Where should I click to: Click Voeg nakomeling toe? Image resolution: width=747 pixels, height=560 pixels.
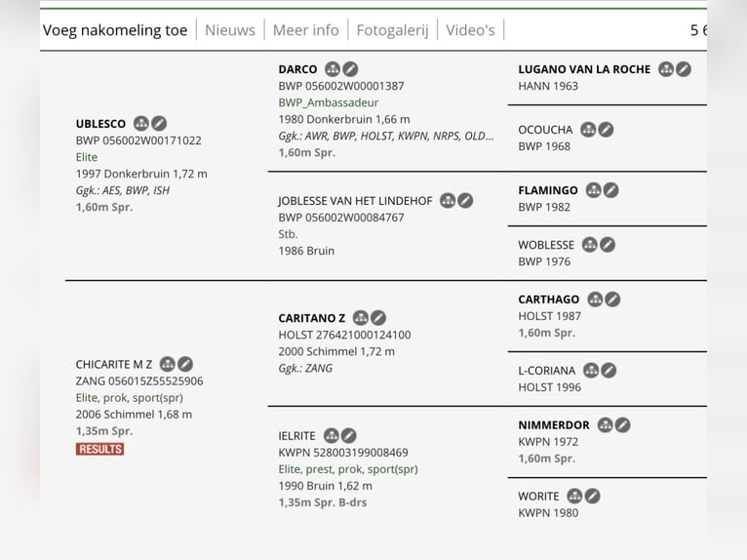[115, 30]
